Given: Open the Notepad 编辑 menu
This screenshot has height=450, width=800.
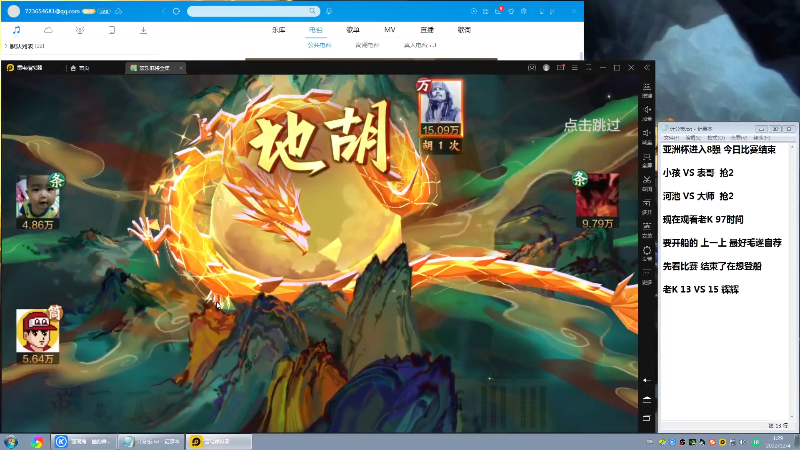Looking at the screenshot, I should click(693, 138).
